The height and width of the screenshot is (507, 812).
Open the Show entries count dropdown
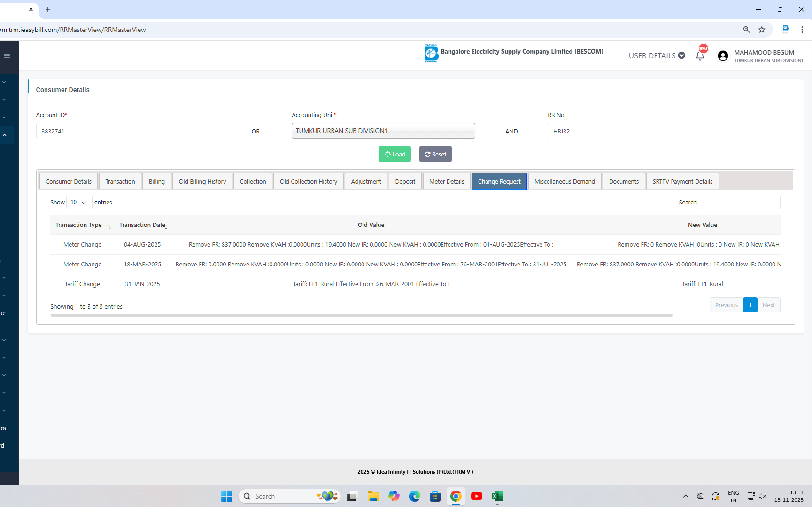[x=79, y=203]
